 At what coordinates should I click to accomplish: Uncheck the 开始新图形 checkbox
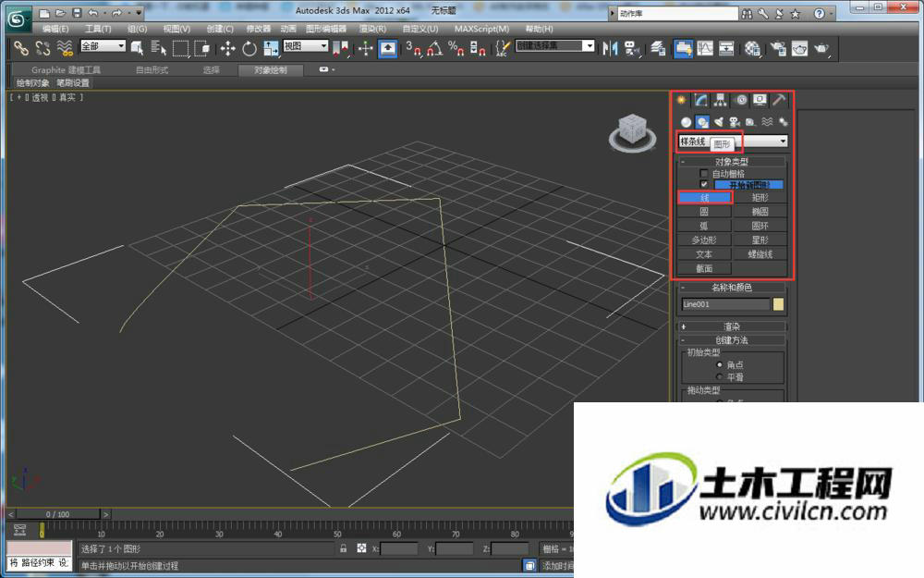pos(703,185)
